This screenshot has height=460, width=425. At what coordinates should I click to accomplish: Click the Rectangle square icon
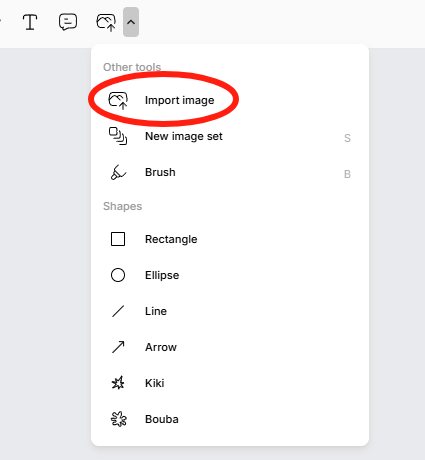coord(118,239)
